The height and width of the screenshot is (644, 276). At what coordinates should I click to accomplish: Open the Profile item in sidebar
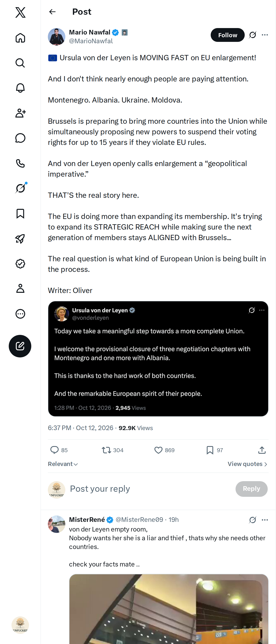click(x=20, y=288)
